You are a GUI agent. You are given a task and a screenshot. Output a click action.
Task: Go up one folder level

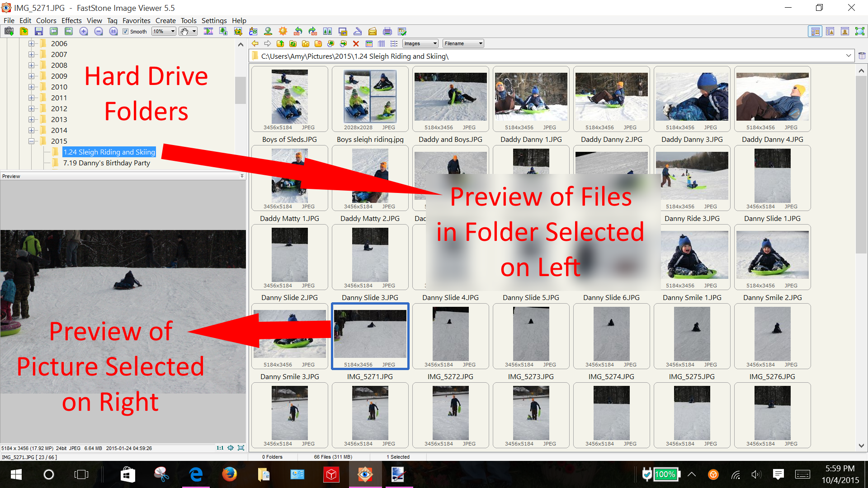click(x=280, y=43)
